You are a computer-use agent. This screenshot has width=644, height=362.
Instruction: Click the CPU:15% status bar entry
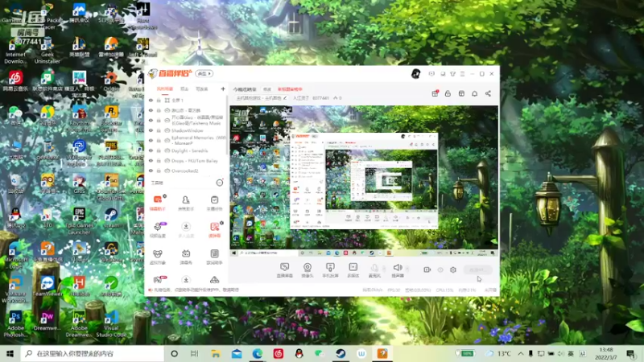pyautogui.click(x=444, y=290)
